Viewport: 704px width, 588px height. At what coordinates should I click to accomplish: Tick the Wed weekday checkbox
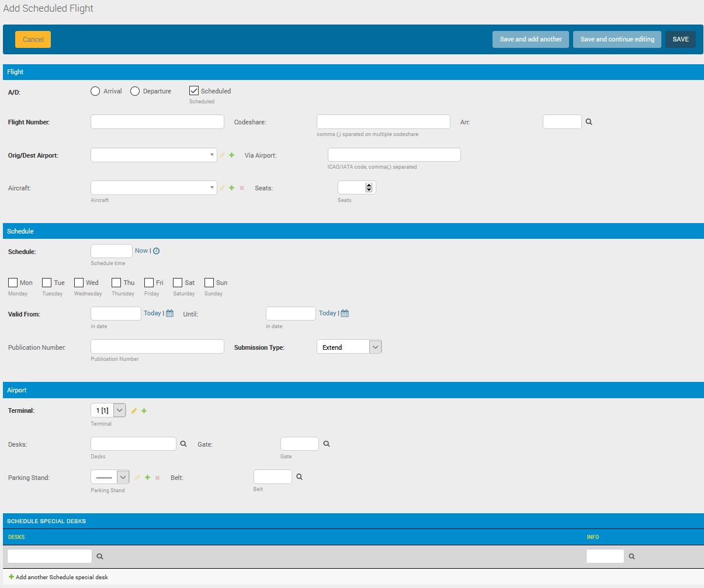tap(79, 283)
